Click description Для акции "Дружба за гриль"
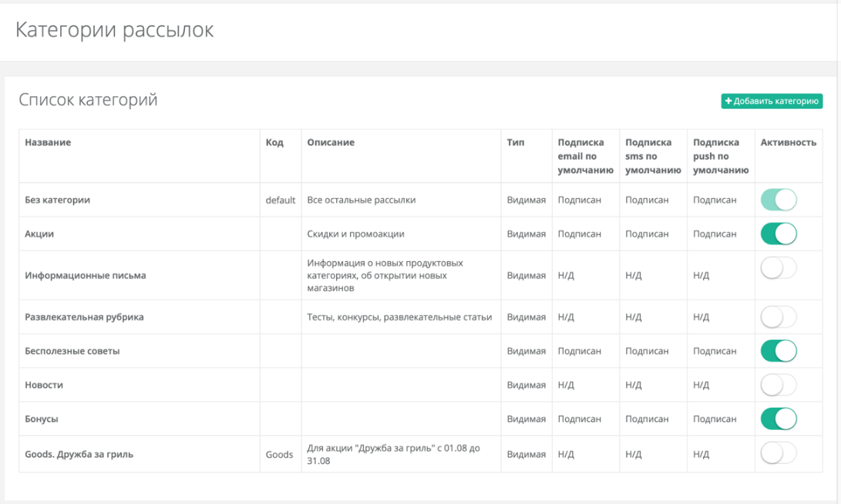This screenshot has width=841, height=504. pos(394,454)
